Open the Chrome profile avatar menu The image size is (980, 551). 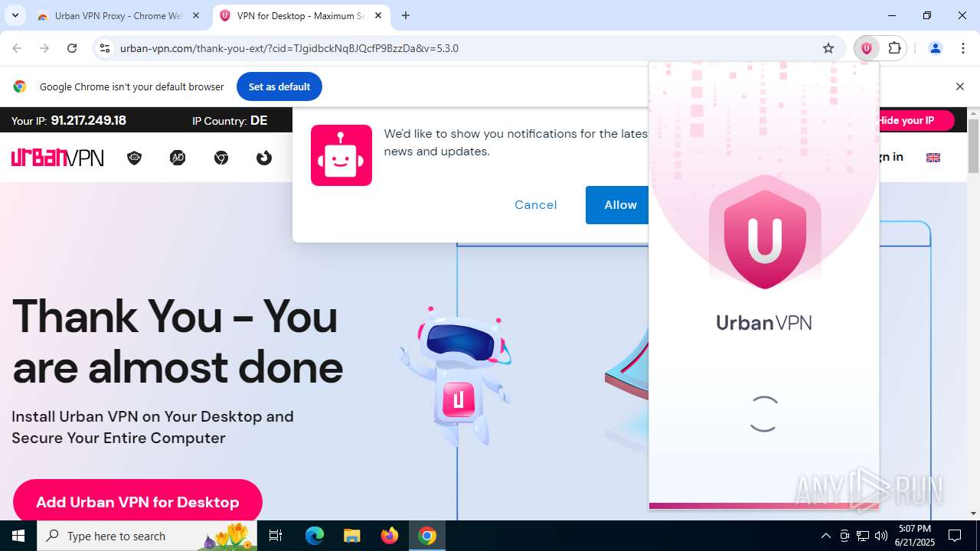coord(935,48)
